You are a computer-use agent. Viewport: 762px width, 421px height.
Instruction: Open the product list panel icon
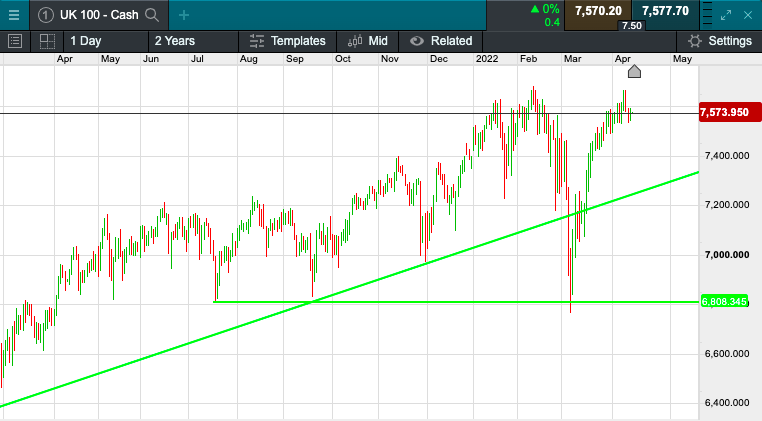point(15,41)
